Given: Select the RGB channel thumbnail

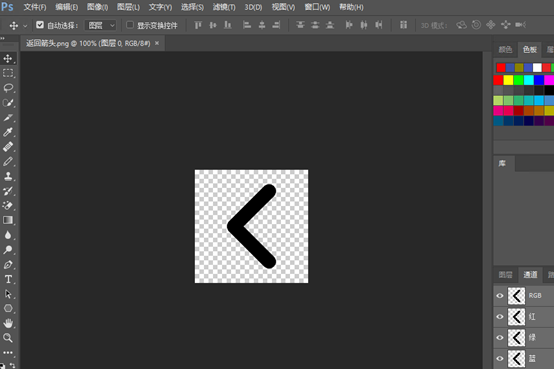Looking at the screenshot, I should tap(517, 296).
